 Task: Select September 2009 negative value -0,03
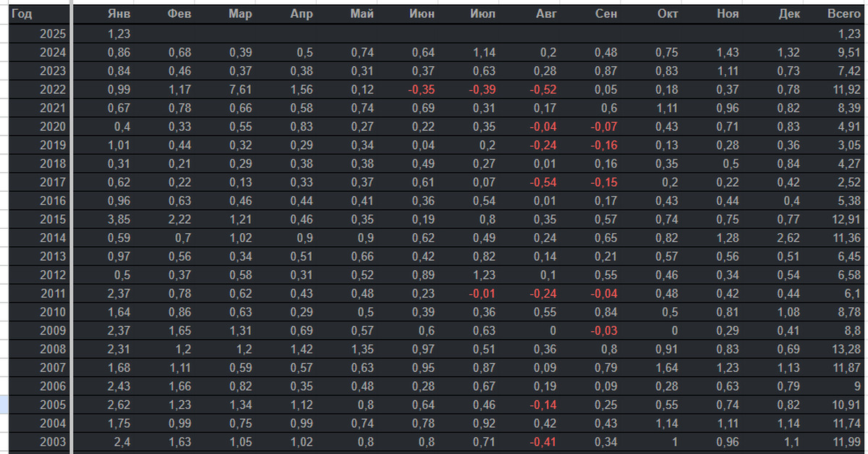tap(603, 330)
